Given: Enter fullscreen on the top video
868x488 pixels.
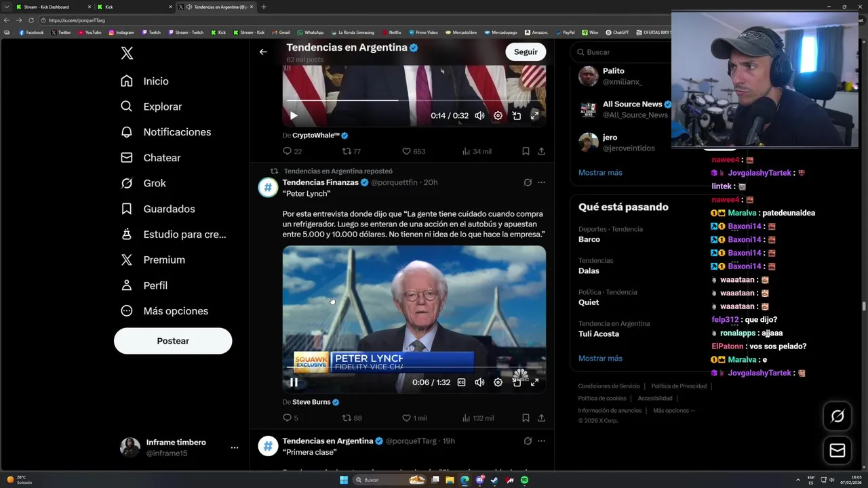Looking at the screenshot, I should point(534,116).
